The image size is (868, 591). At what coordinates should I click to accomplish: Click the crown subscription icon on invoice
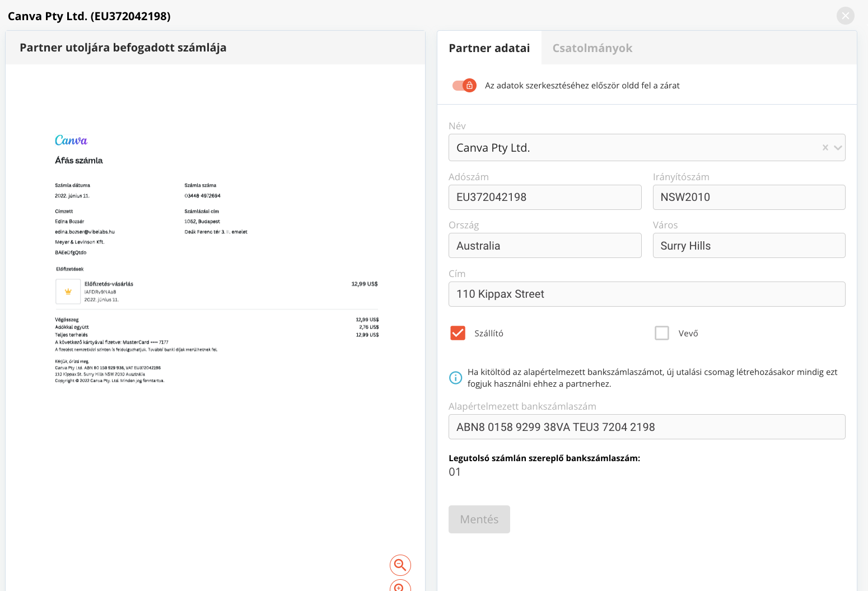[68, 292]
